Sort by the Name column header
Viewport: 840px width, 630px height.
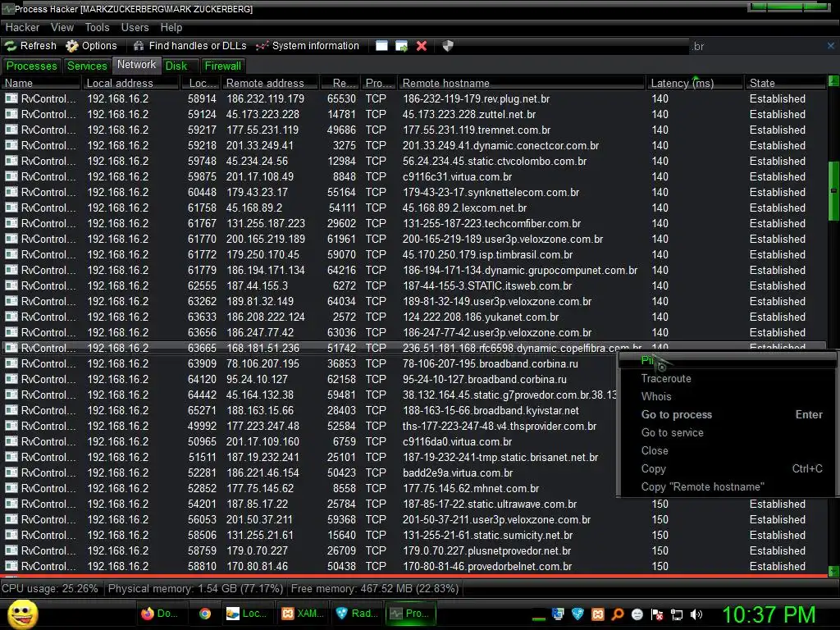[x=41, y=83]
